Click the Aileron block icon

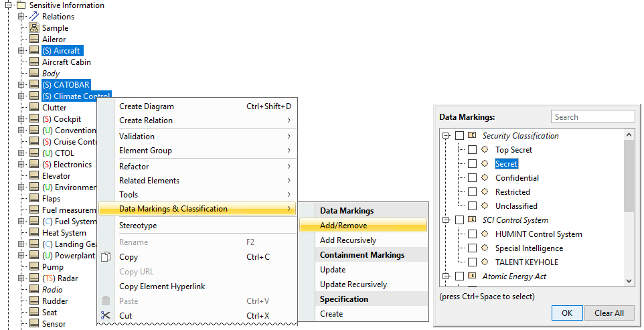pyautogui.click(x=34, y=39)
